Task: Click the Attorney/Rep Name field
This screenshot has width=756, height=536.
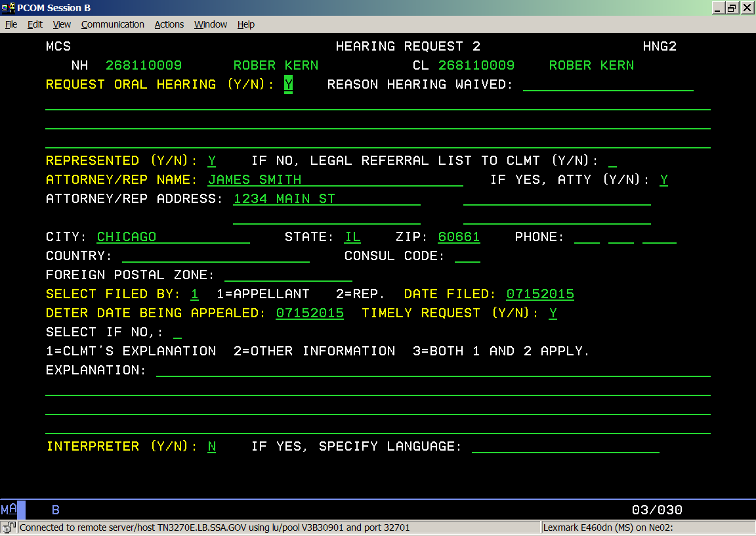Action: click(x=335, y=180)
